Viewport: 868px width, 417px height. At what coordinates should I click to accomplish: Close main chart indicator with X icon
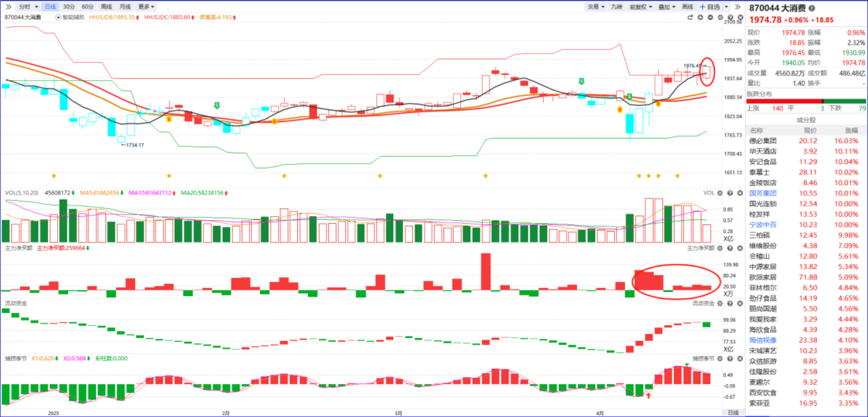point(740,17)
